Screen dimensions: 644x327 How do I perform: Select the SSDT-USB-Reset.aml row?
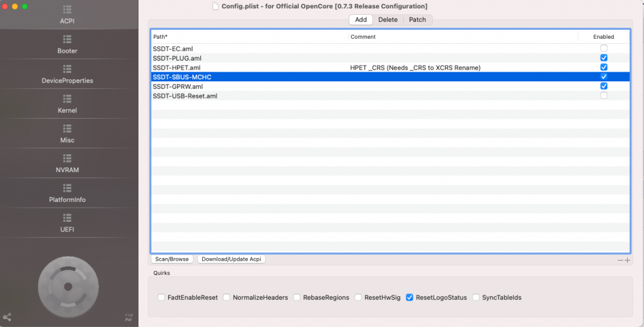coord(390,96)
